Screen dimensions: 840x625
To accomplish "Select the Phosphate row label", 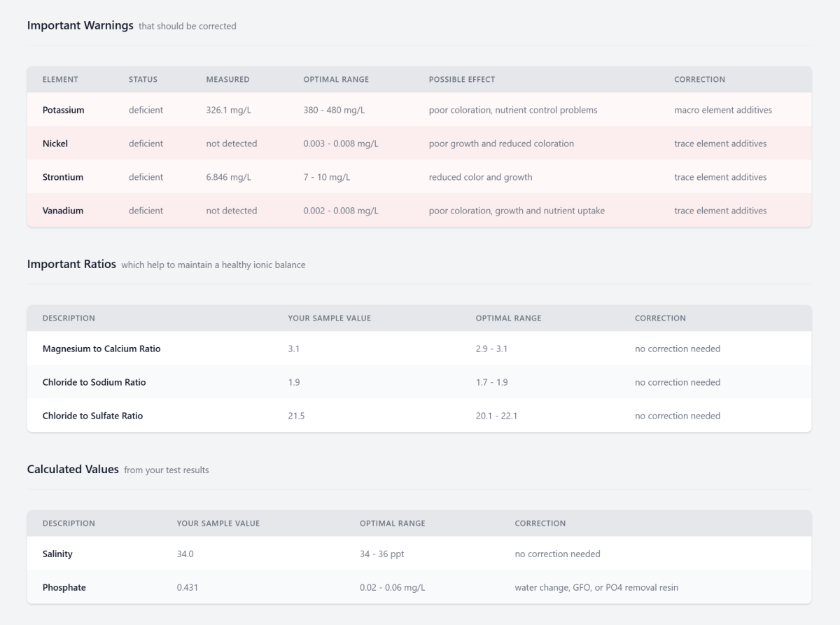I will 64,587.
